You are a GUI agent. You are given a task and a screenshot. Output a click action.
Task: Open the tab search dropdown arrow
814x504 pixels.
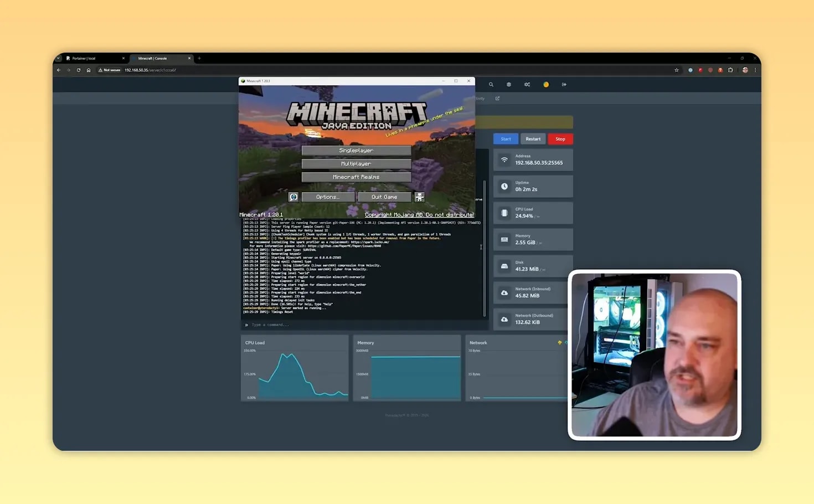pyautogui.click(x=58, y=58)
